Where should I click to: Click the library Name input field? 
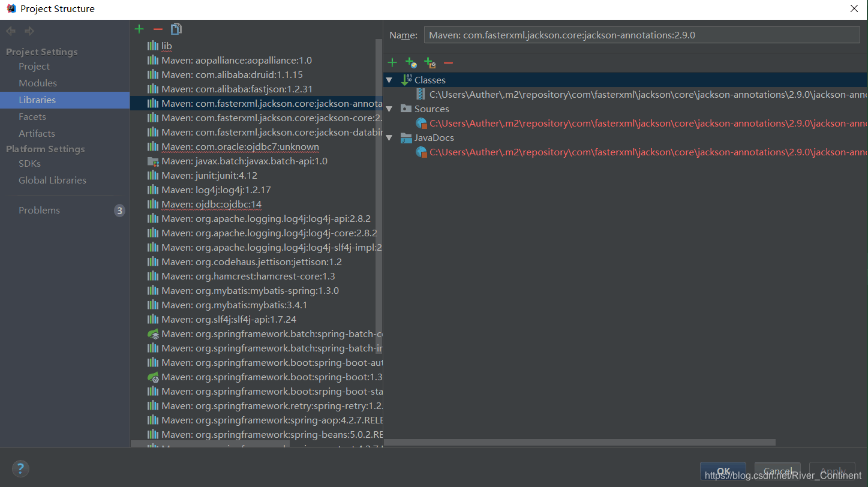click(642, 35)
